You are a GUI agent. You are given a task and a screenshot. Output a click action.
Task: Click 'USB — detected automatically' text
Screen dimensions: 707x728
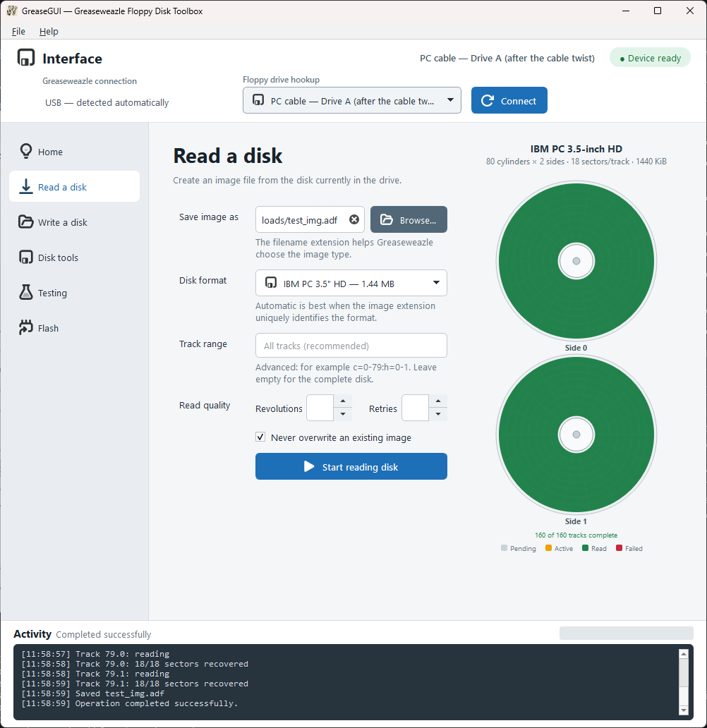pyautogui.click(x=107, y=102)
